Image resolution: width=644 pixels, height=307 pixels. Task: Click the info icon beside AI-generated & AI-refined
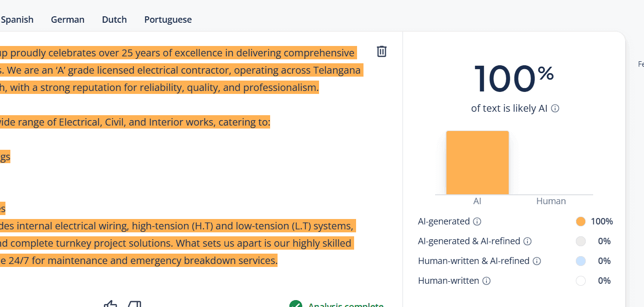527,241
